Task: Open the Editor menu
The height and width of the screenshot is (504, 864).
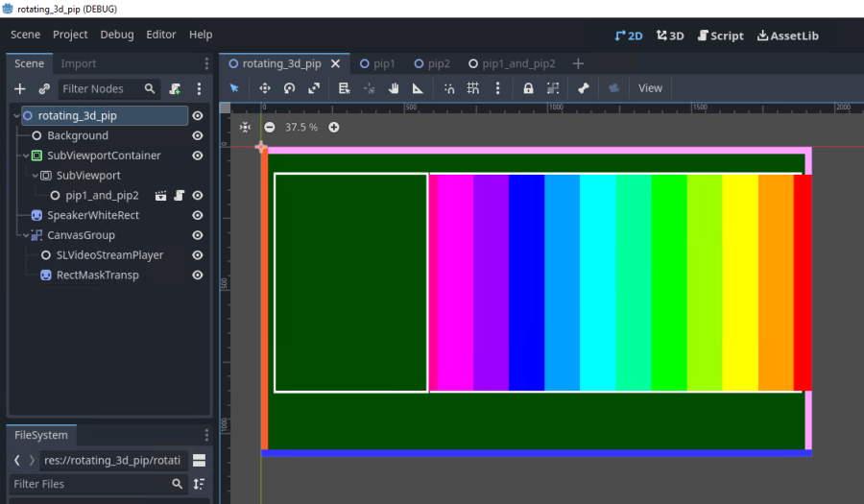Action: [x=161, y=35]
